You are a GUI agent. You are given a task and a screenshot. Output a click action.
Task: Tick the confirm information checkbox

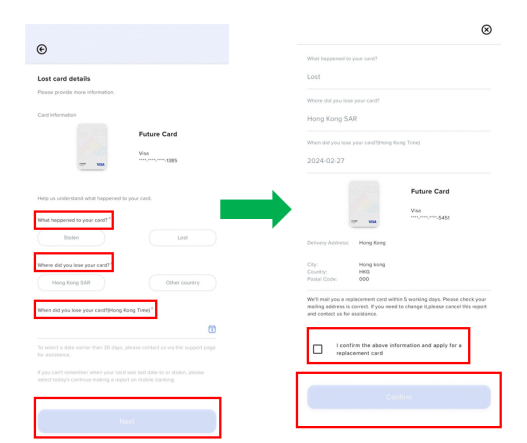317,349
